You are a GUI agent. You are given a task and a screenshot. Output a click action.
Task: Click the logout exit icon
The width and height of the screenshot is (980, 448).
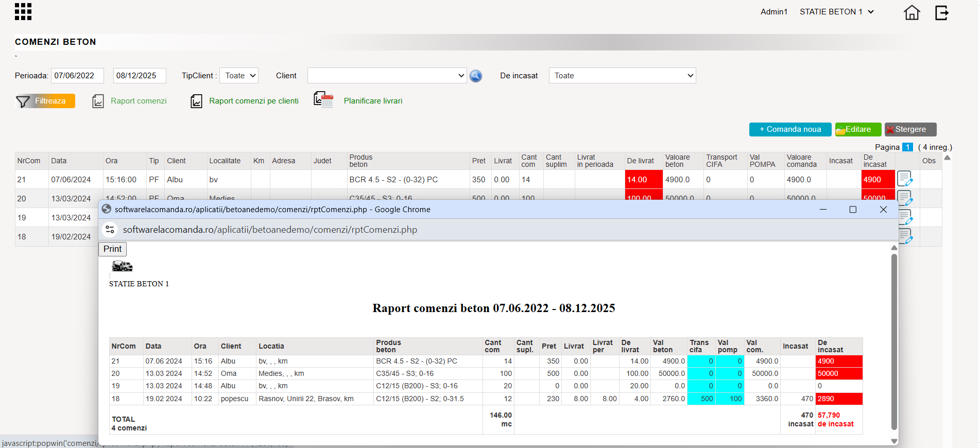pos(942,12)
